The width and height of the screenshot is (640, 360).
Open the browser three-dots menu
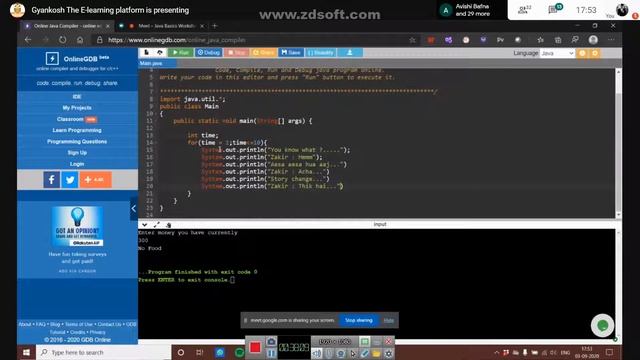tap(611, 40)
